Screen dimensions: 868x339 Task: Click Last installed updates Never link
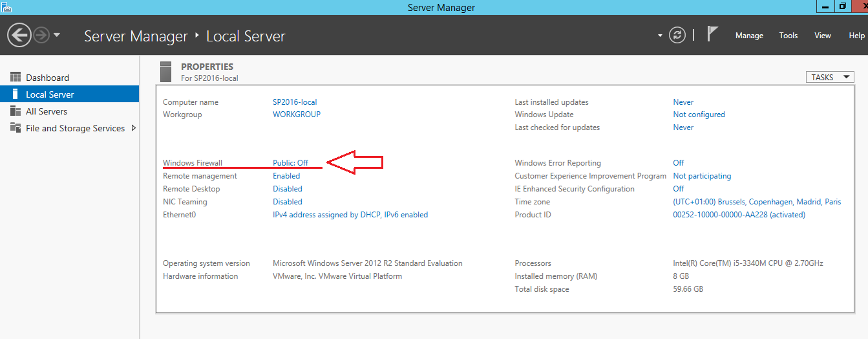point(683,102)
